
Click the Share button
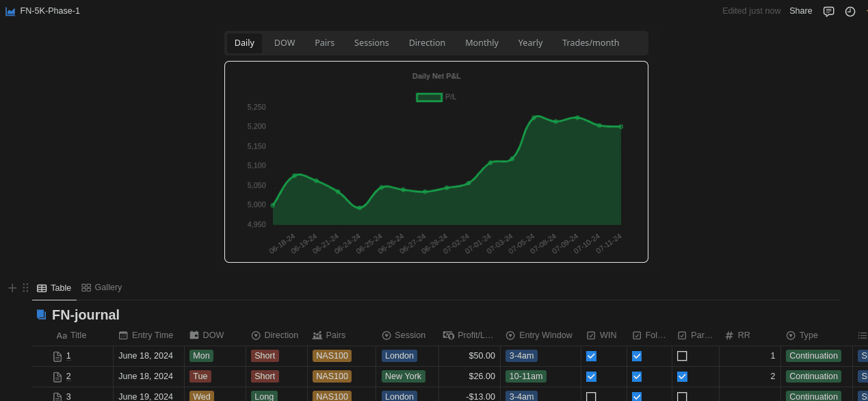pos(800,11)
